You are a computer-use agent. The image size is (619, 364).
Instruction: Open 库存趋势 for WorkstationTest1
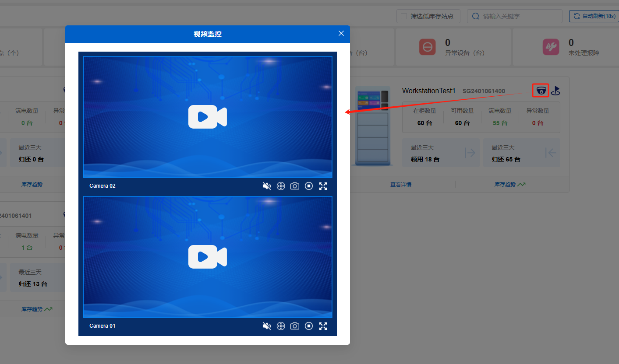pos(509,185)
